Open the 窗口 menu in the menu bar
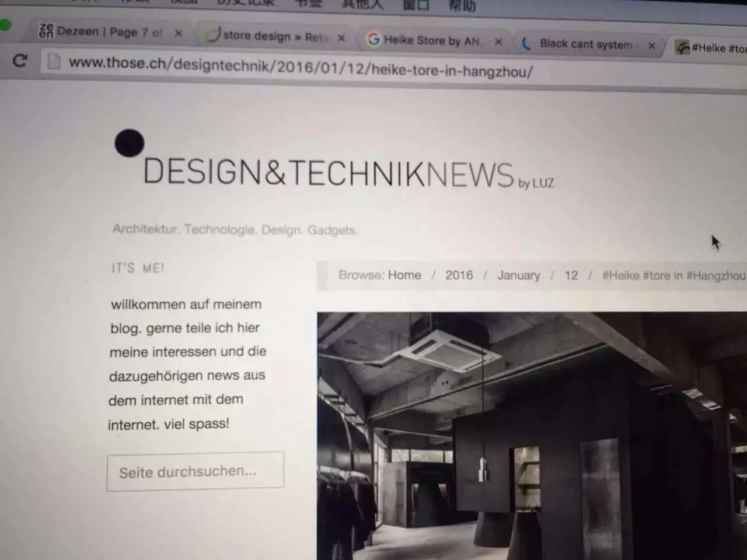Viewport: 747px width, 560px height. point(416,5)
